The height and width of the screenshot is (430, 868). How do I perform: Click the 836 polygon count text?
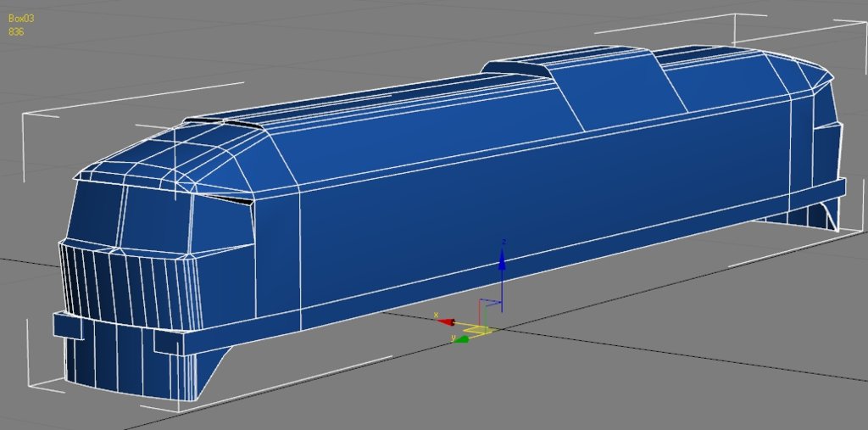point(16,31)
